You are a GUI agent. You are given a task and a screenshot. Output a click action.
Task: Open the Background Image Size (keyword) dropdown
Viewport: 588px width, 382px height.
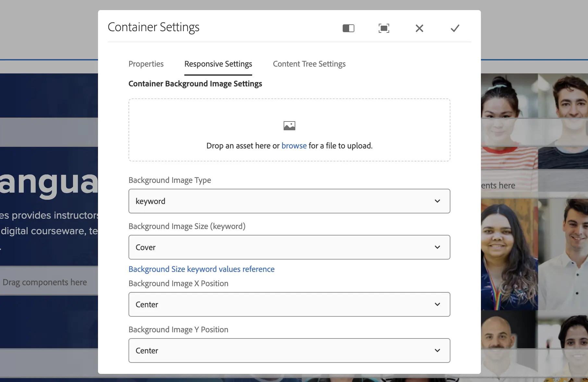click(289, 247)
